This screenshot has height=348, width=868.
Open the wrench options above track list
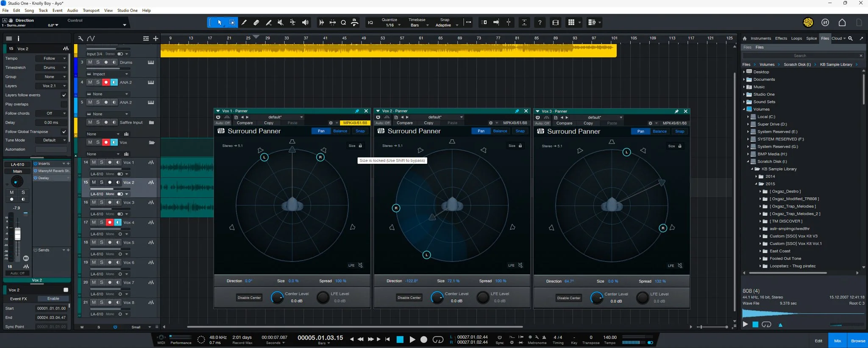pyautogui.click(x=81, y=39)
